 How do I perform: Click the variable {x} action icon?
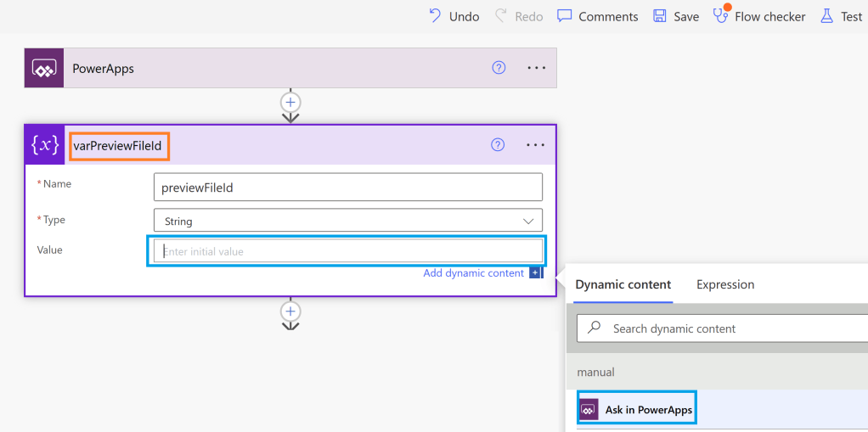44,145
